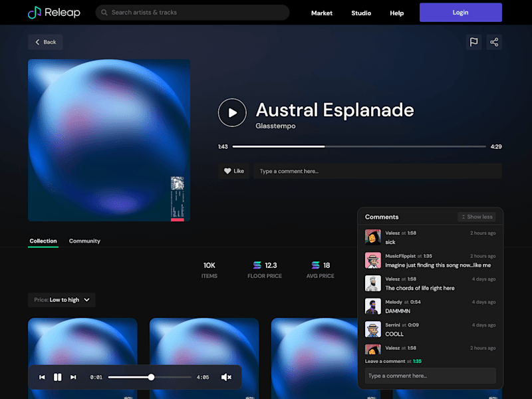Open the Studio menu item
Image resolution: width=532 pixels, height=399 pixels.
coord(361,13)
